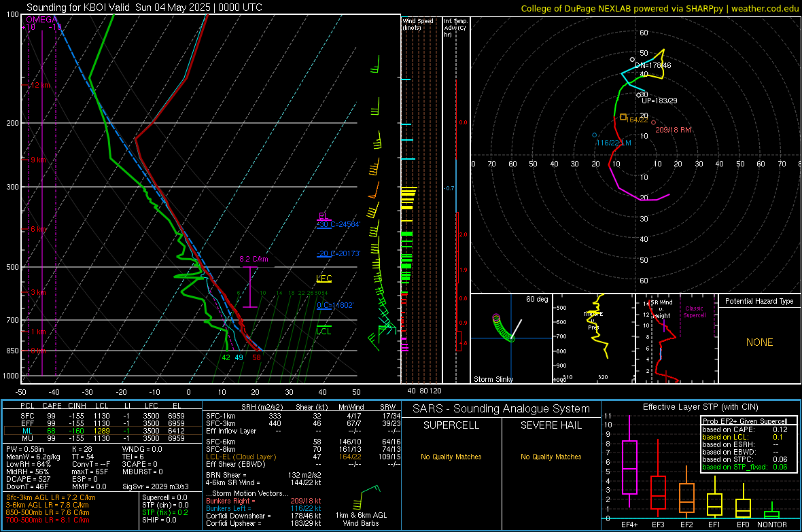Select the 3 km height marker
Screen dimensions: 802x532
pos(37,292)
